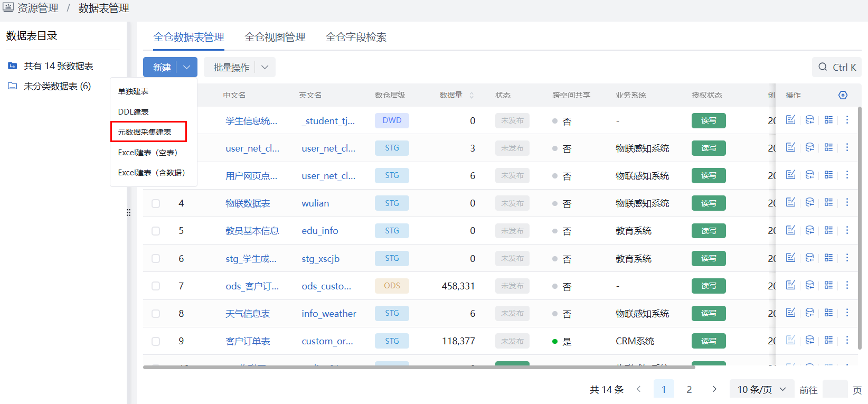Viewport: 868px width, 404px height.
Task: Click the 共有 14 张数据表 folder icon
Action: coord(12,65)
